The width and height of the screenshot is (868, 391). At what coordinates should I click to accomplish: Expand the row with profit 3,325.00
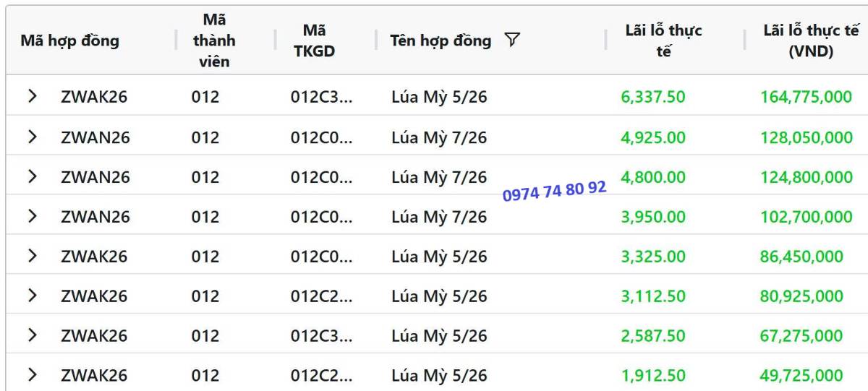pyautogui.click(x=32, y=255)
